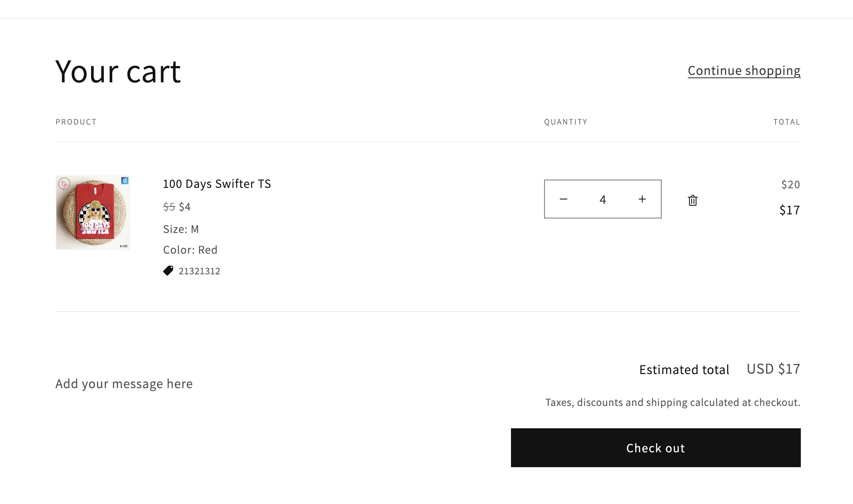Click the USD $17 estimated total amount
853x504 pixels.
pyautogui.click(x=773, y=369)
